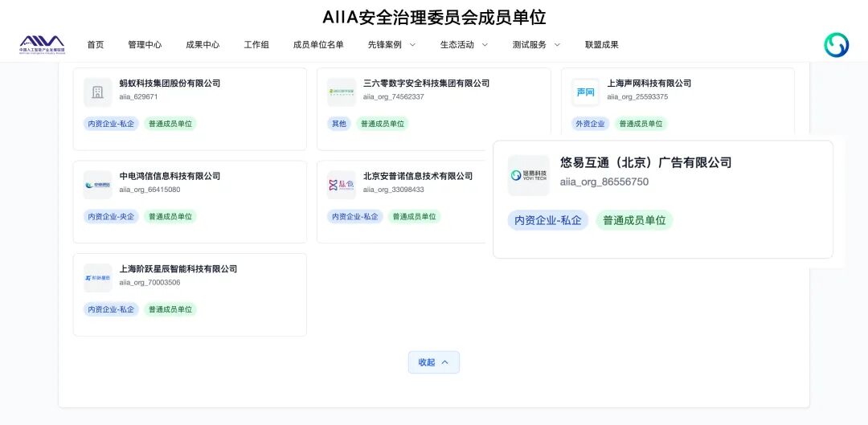The image size is (868, 425).
Task: Click 内资企业-私企 tag on 阶跃星辰 card
Action: [x=111, y=309]
